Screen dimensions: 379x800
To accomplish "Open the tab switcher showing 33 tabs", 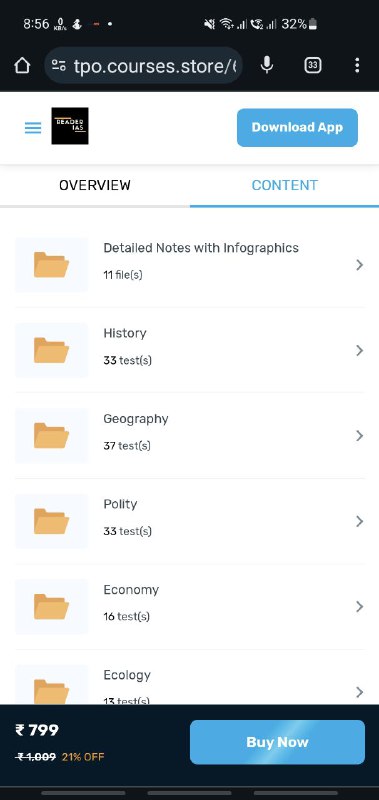I will pos(313,65).
